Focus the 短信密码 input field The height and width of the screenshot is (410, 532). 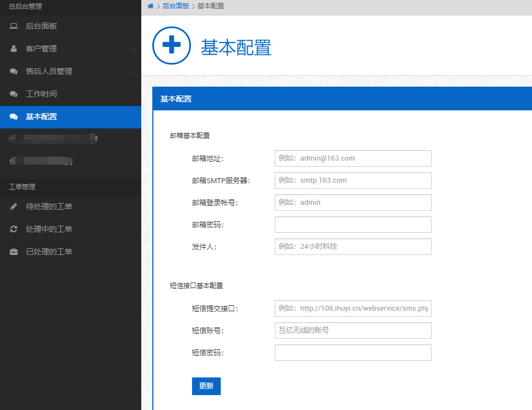coord(353,353)
